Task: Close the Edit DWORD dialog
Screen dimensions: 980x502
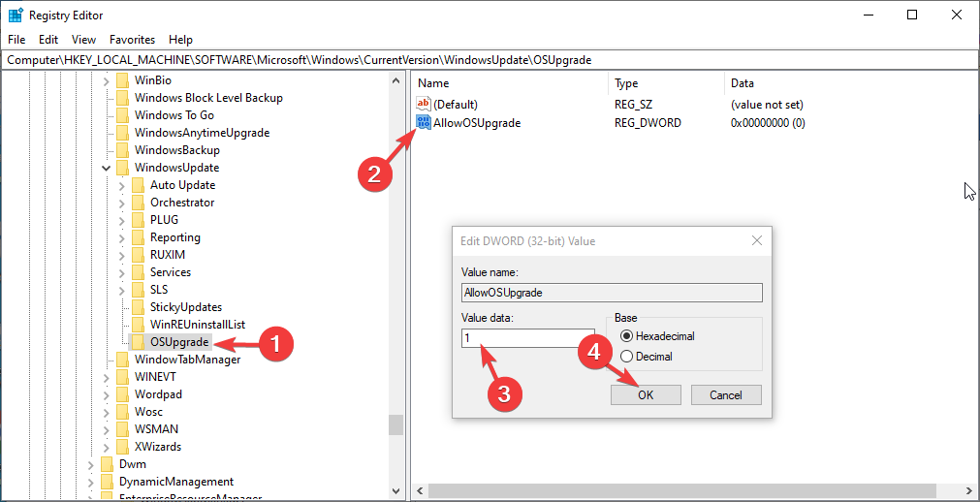Action: (756, 240)
